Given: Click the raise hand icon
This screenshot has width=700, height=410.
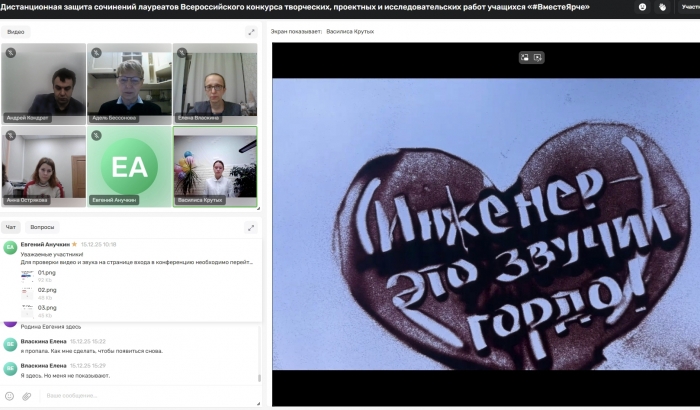Looking at the screenshot, I should 662,7.
